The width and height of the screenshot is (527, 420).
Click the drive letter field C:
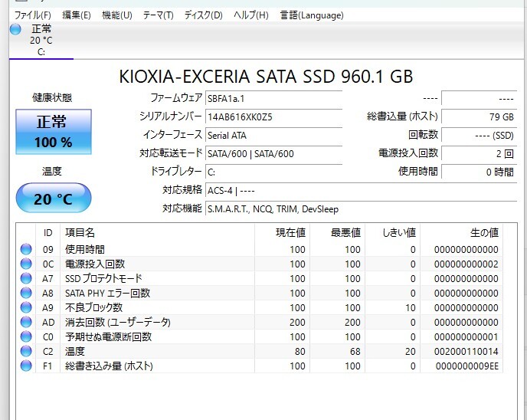[273, 172]
